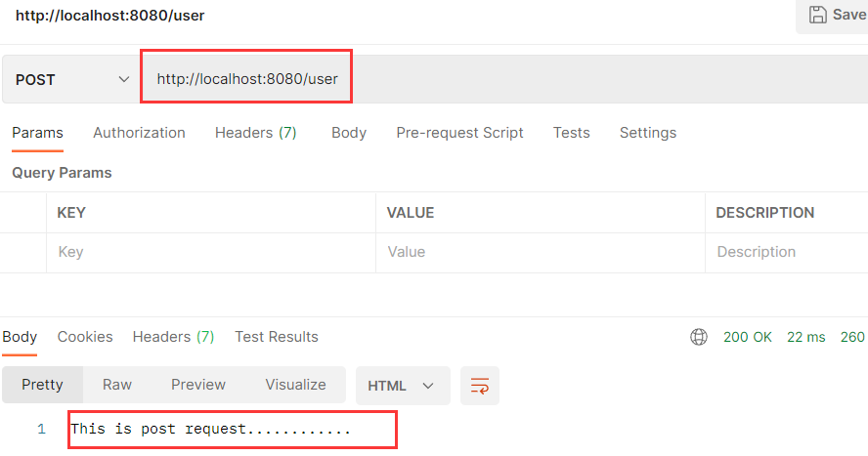Open the Settings tab
Screen dimensions: 868x456
[x=647, y=133]
